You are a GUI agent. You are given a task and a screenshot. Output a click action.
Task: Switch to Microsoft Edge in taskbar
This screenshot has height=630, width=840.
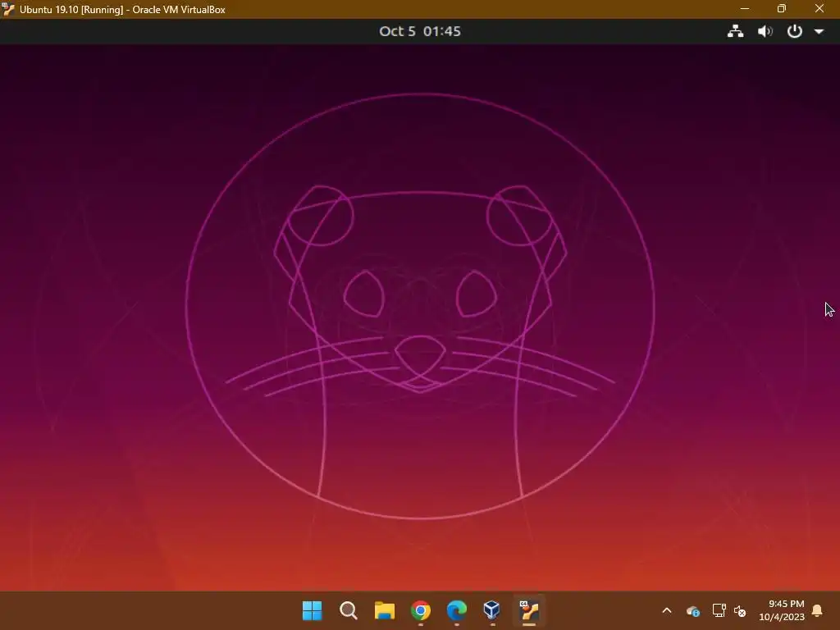(x=456, y=610)
